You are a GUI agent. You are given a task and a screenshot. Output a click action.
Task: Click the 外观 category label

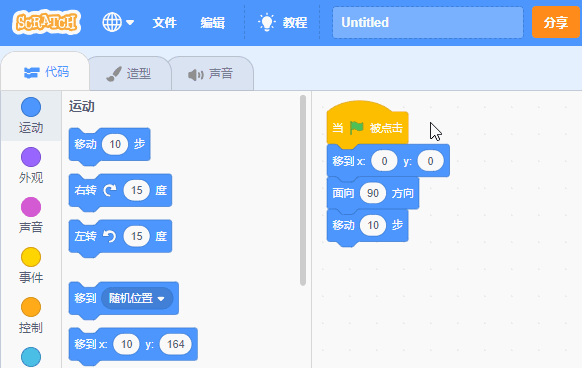[31, 178]
